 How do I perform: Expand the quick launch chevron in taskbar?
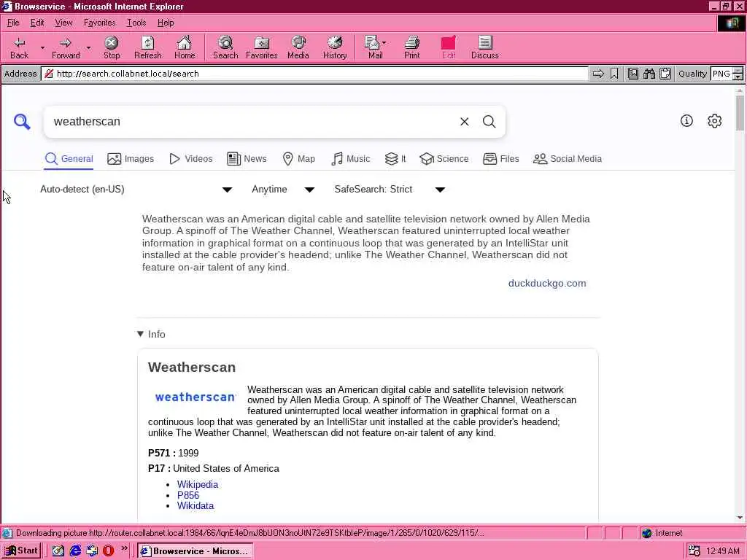tap(124, 548)
